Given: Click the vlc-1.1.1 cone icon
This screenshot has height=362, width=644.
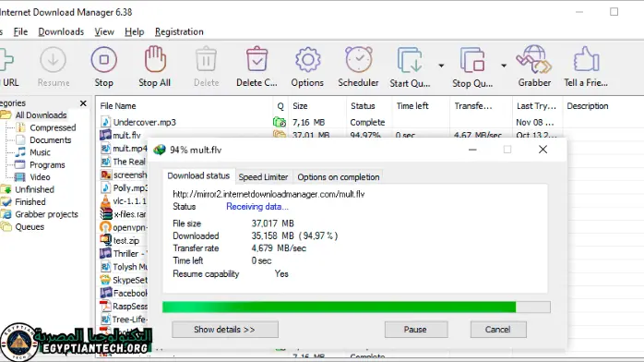Looking at the screenshot, I should [x=105, y=201].
